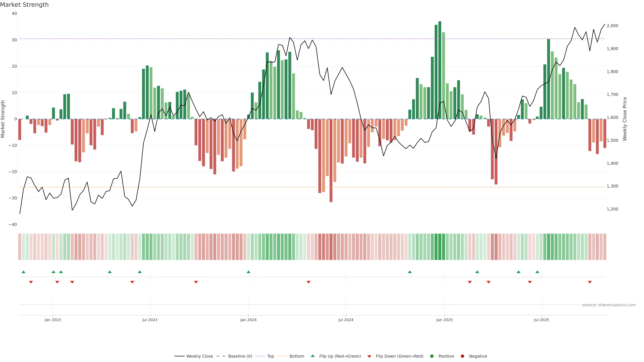
Task: Click the deepest red bar below −30
Action: (x=331, y=160)
